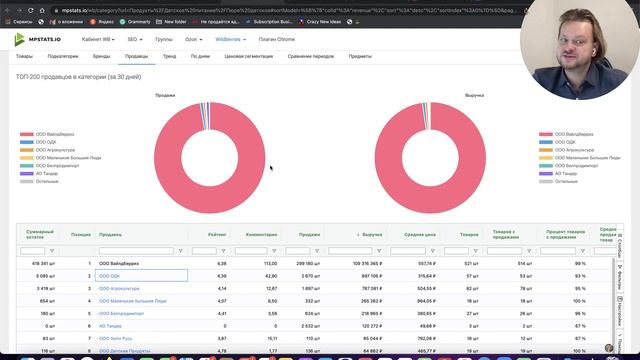Click the Выручка column filter input

[350, 251]
